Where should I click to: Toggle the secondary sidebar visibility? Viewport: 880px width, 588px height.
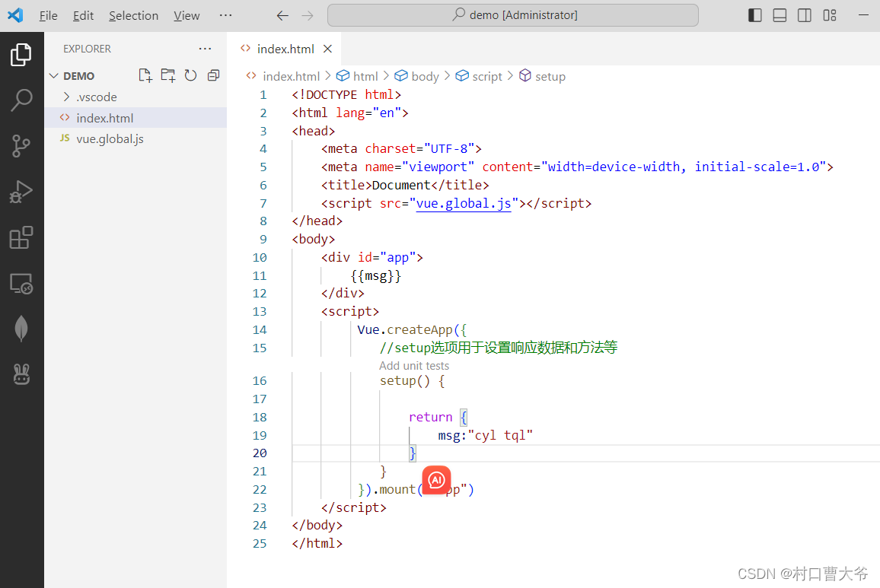click(x=805, y=14)
